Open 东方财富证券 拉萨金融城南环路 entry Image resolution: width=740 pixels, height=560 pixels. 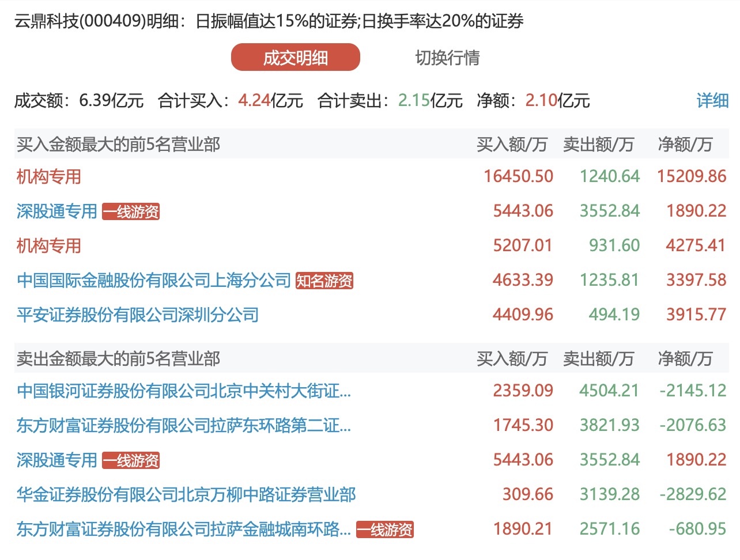click(x=183, y=529)
